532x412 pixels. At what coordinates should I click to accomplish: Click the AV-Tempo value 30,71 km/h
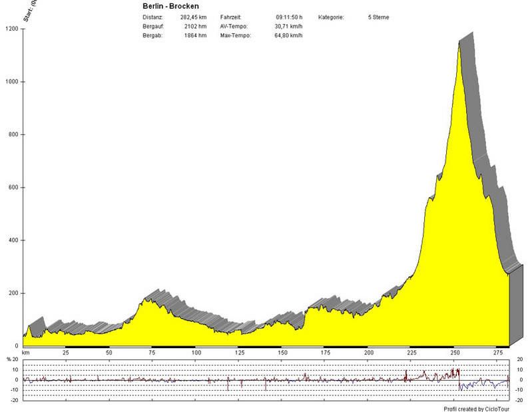pos(289,25)
